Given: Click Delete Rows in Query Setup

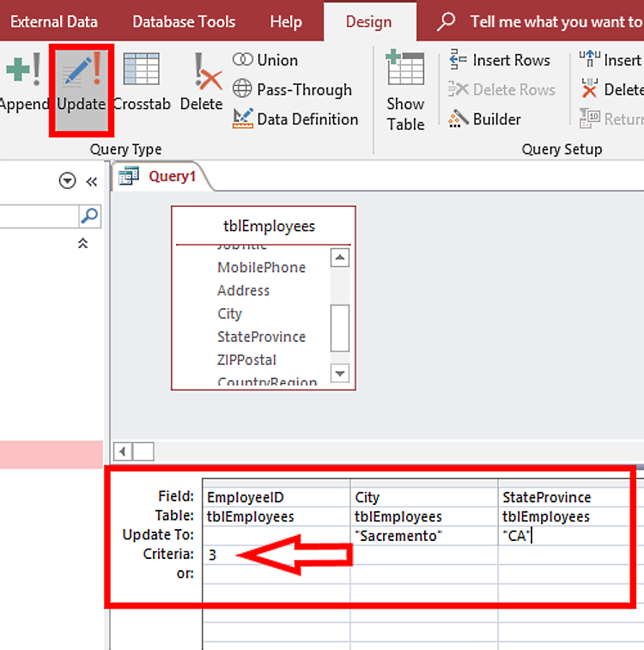Looking at the screenshot, I should point(501,89).
